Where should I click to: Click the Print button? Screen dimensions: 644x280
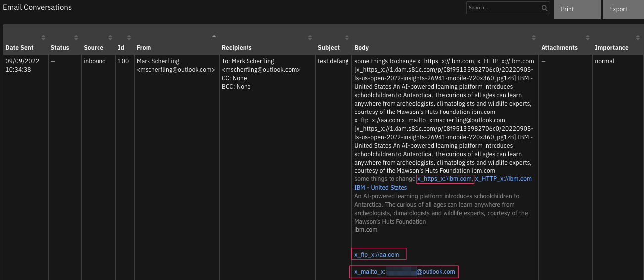point(577,9)
